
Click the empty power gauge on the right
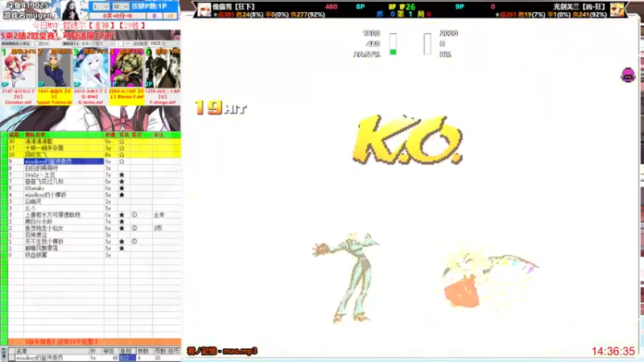point(427,44)
